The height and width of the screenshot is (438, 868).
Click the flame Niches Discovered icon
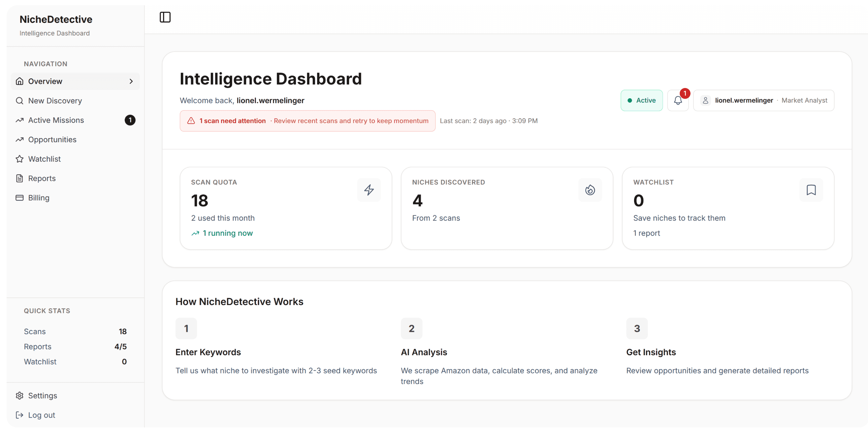590,190
